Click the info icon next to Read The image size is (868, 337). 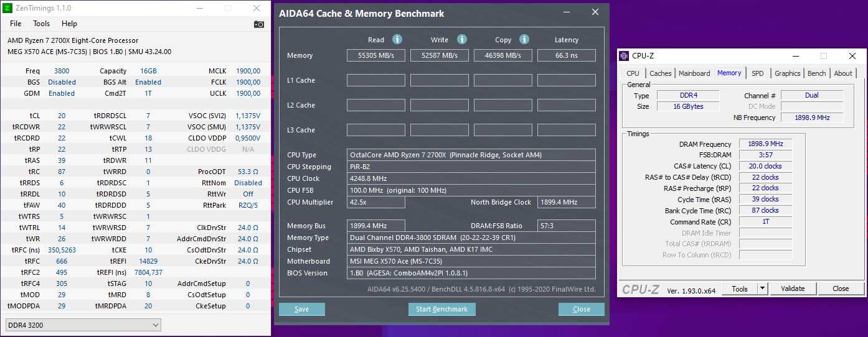[397, 39]
